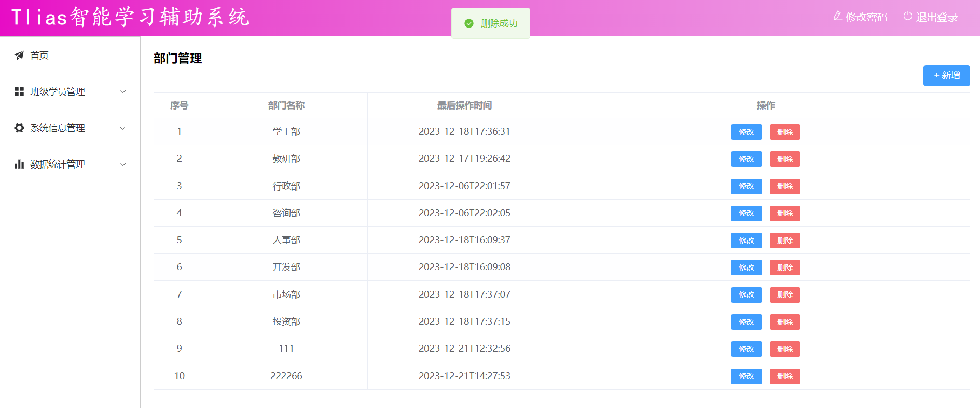Expand the 班级学员管理 chevron
980x408 pixels.
point(123,92)
